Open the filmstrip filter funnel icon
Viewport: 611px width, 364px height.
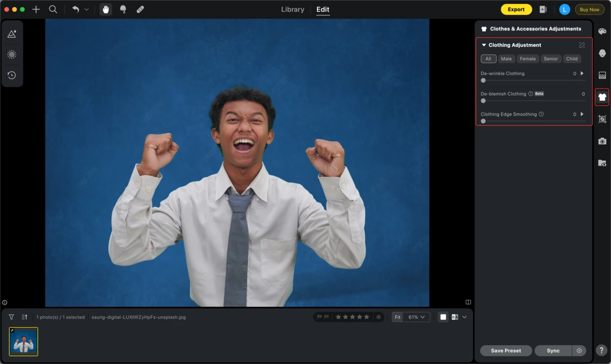point(11,317)
